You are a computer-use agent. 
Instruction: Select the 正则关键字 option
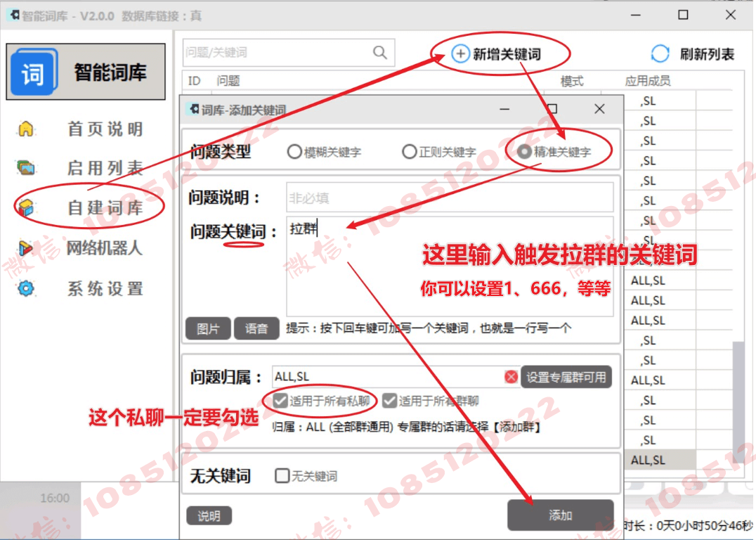click(410, 150)
